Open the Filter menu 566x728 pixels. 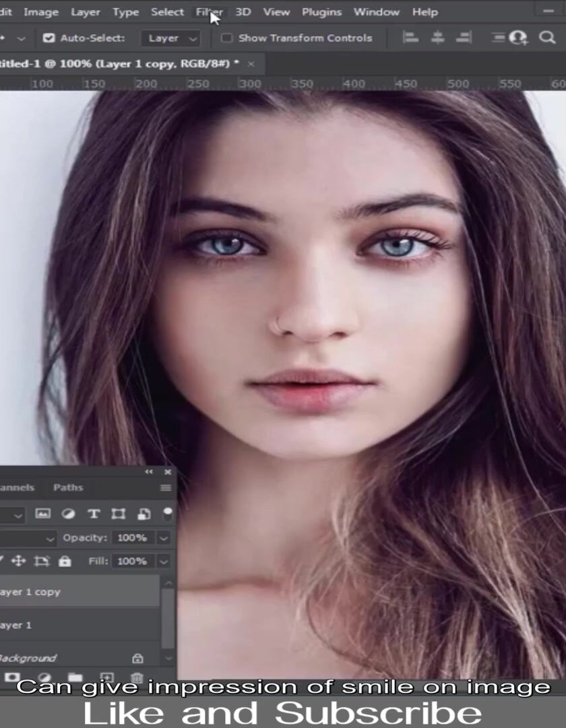209,11
